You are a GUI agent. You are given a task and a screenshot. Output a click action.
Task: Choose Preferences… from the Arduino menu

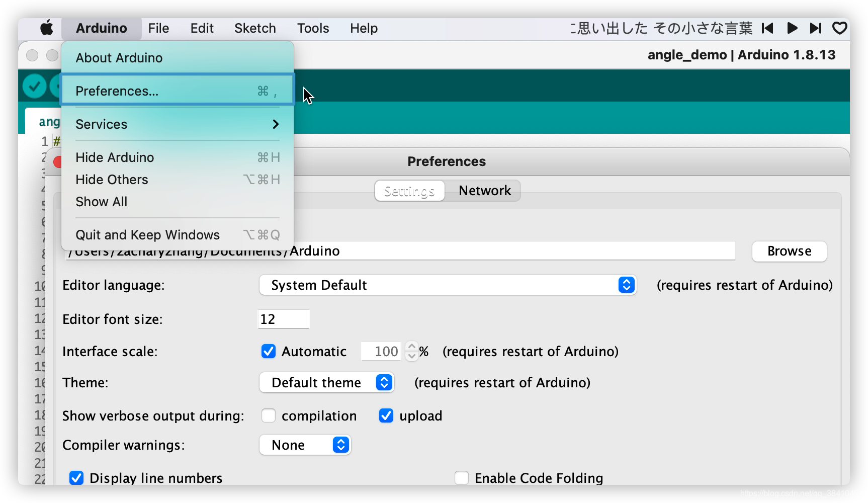[178, 91]
